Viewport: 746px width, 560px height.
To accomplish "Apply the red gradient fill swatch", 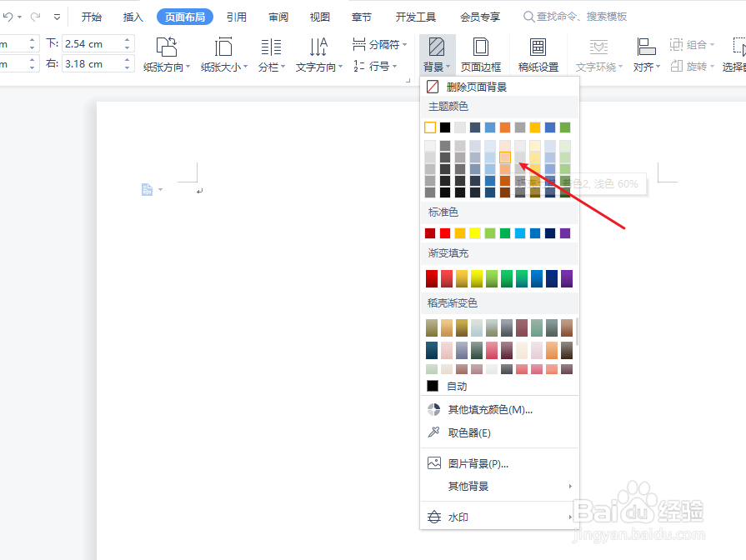I will (432, 279).
